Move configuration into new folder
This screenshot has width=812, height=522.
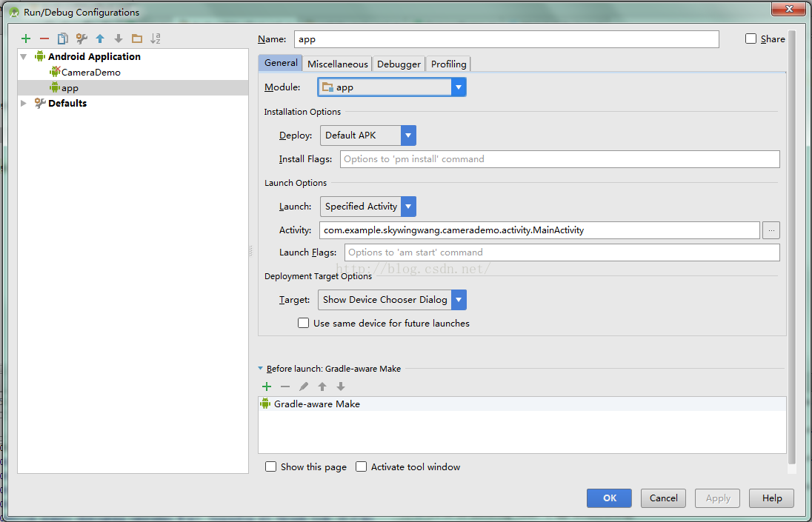click(x=137, y=39)
